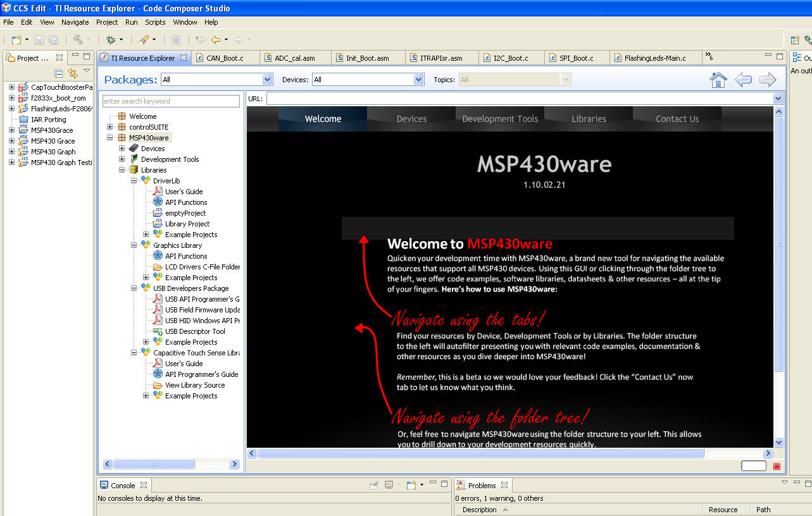
Task: Expand the controlSUITE tree node
Action: 110,127
